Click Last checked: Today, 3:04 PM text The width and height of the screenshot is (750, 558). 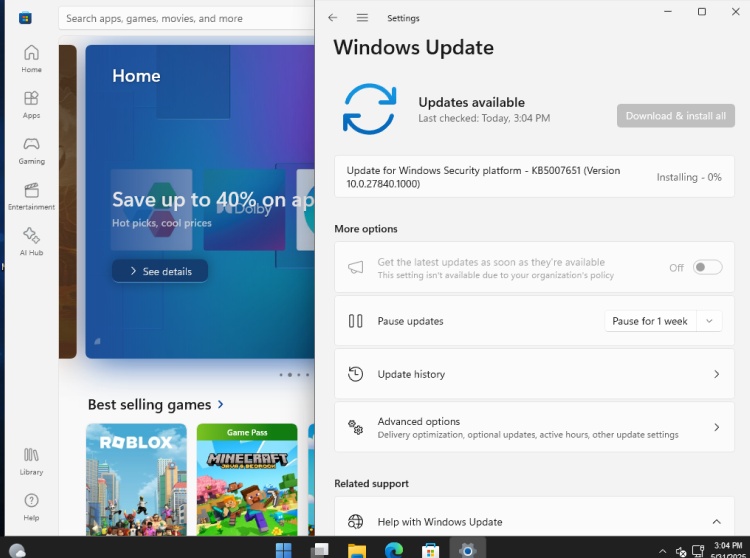[x=484, y=118]
